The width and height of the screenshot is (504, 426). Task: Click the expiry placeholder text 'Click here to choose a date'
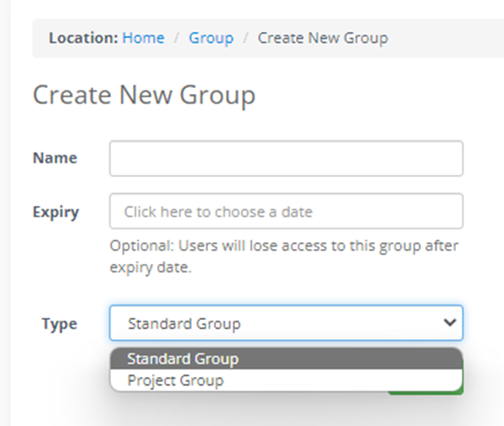pos(218,212)
